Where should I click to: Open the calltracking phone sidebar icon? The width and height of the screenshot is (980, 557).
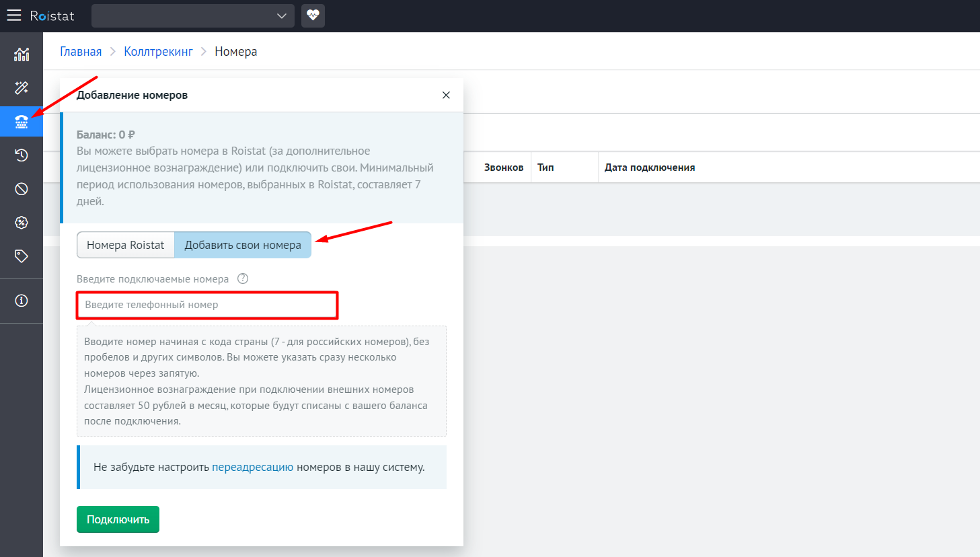tap(22, 122)
